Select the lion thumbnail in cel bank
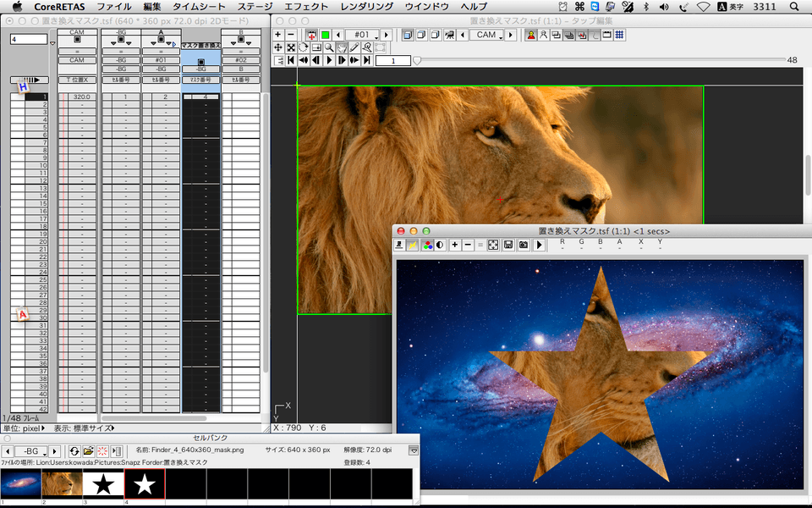 pos(62,484)
